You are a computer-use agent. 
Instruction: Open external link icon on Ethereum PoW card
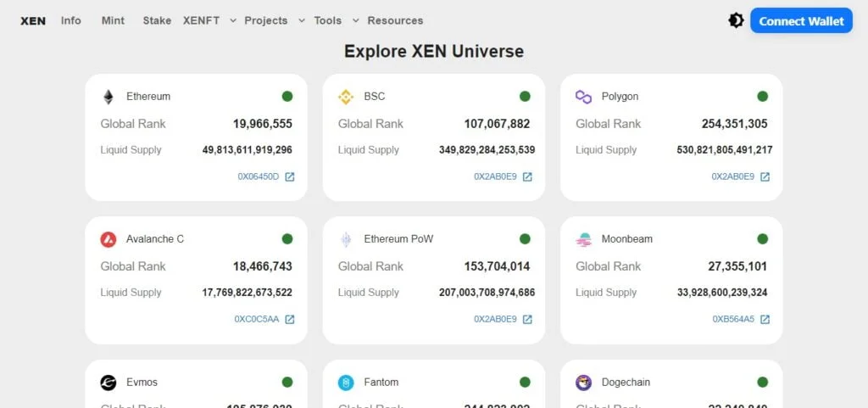tap(527, 320)
